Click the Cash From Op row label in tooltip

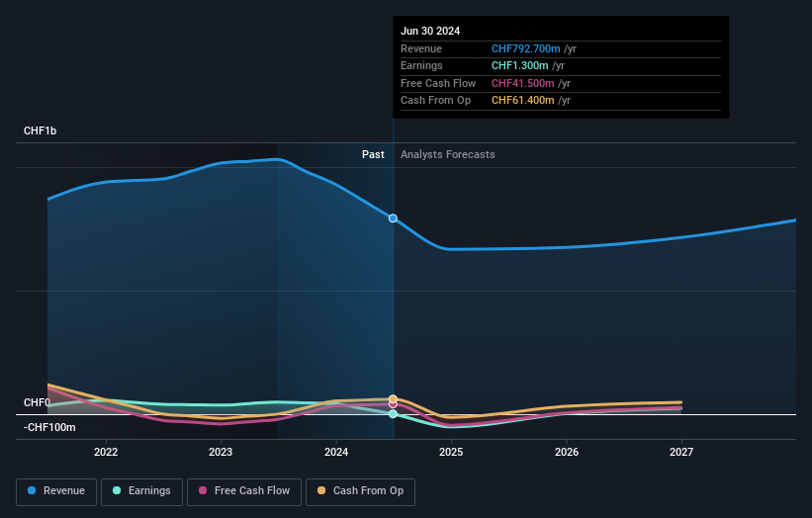(x=435, y=101)
